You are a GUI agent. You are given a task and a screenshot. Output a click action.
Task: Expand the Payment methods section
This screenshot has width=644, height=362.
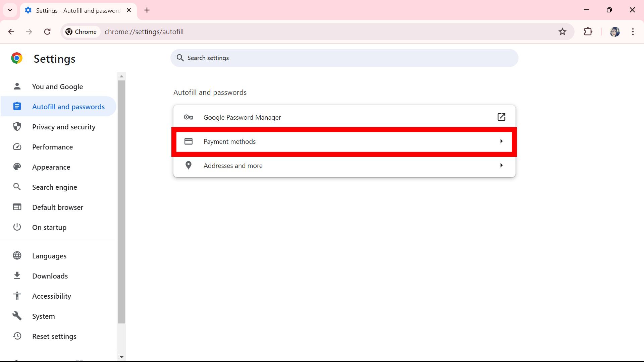tap(344, 141)
